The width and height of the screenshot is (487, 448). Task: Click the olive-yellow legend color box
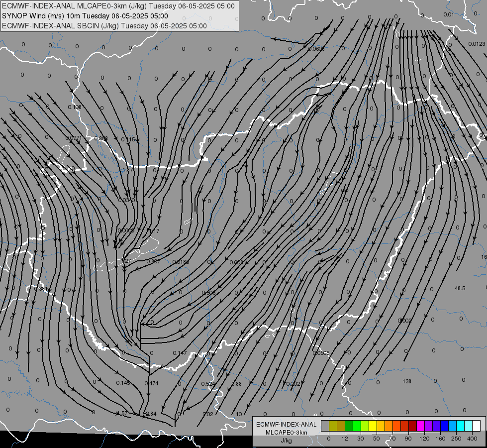click(x=333, y=426)
